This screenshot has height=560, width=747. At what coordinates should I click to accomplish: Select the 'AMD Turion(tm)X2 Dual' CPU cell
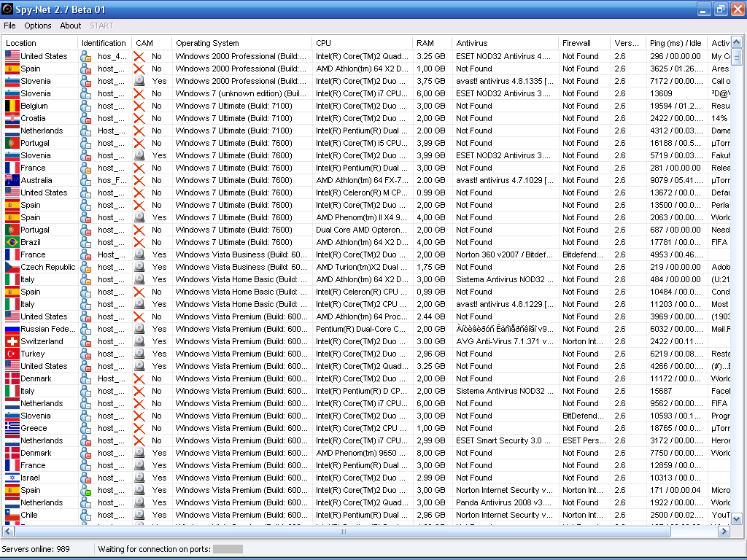point(360,267)
